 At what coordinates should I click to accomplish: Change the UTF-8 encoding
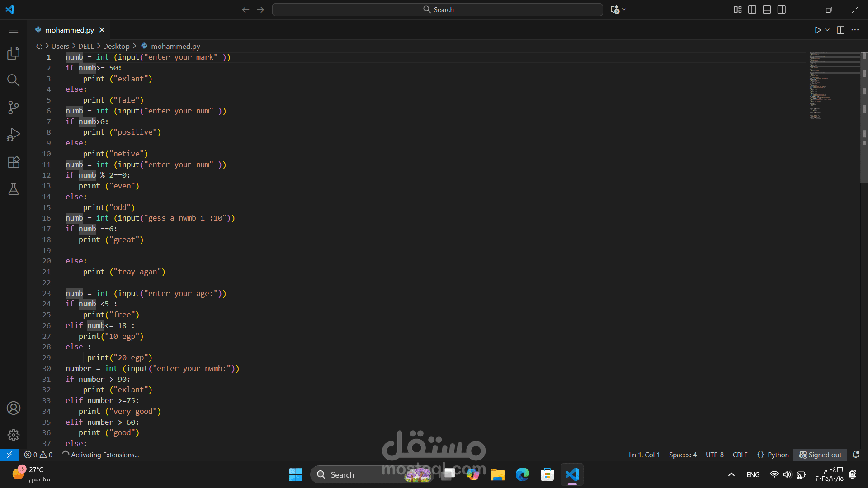click(x=715, y=455)
